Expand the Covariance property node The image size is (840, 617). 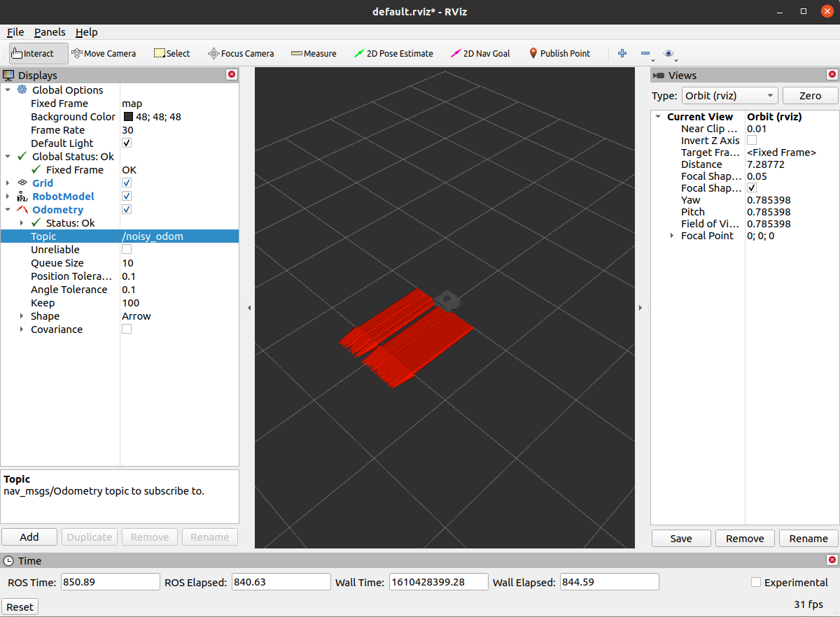22,329
